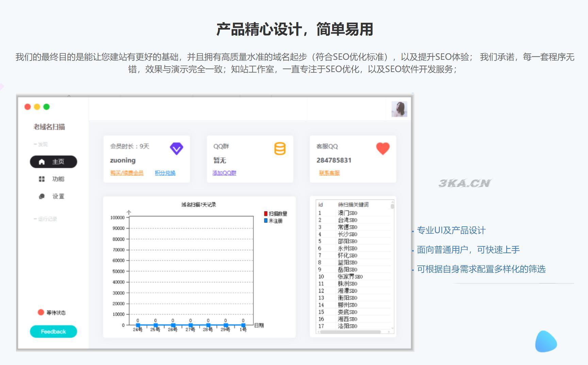The height and width of the screenshot is (365, 588).
Task: Click the blue 未注册 legend swatch
Action: click(x=266, y=221)
